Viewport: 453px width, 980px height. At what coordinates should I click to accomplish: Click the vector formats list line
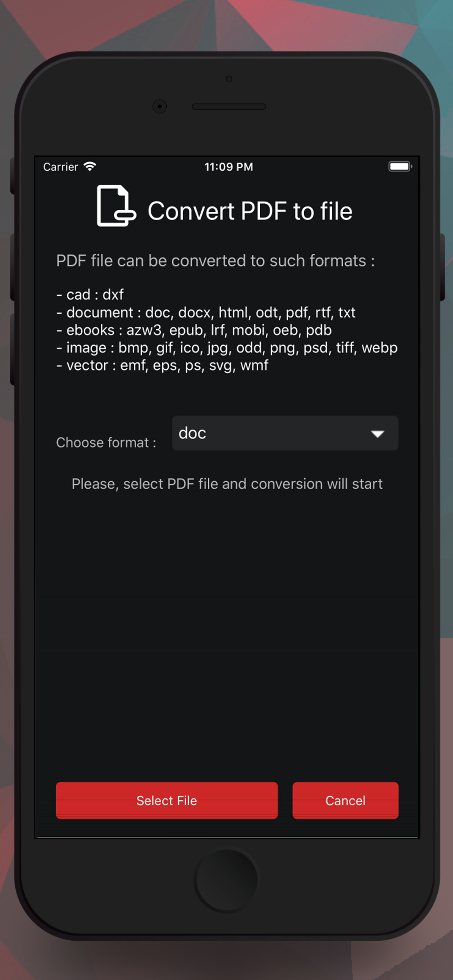(x=162, y=365)
